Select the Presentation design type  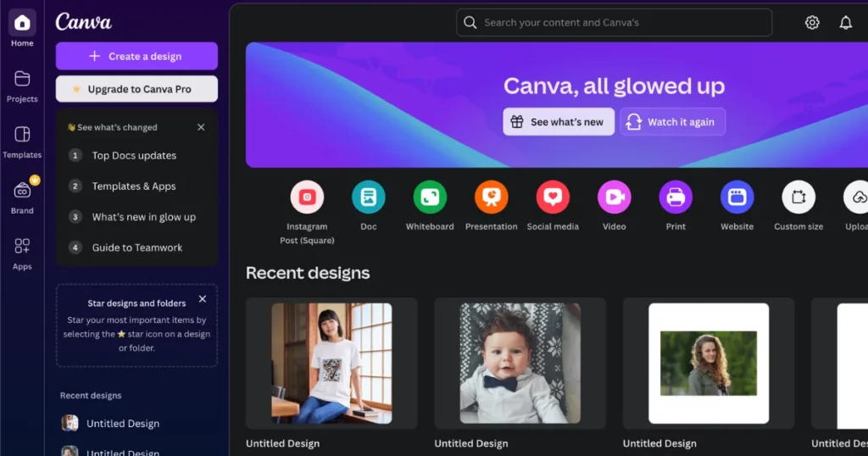[x=491, y=206]
